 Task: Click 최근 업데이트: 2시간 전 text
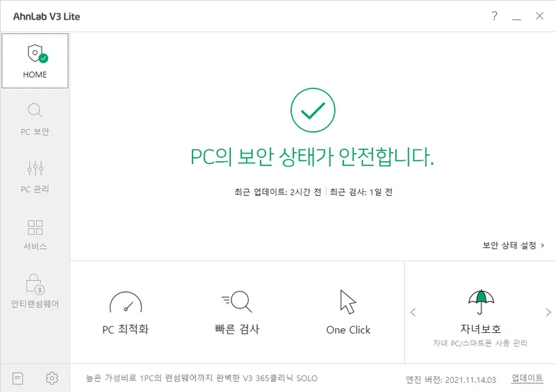point(277,192)
